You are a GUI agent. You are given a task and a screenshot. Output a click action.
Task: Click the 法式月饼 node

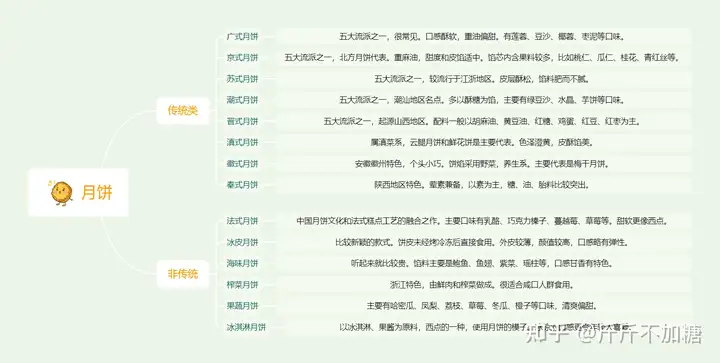tap(242, 221)
